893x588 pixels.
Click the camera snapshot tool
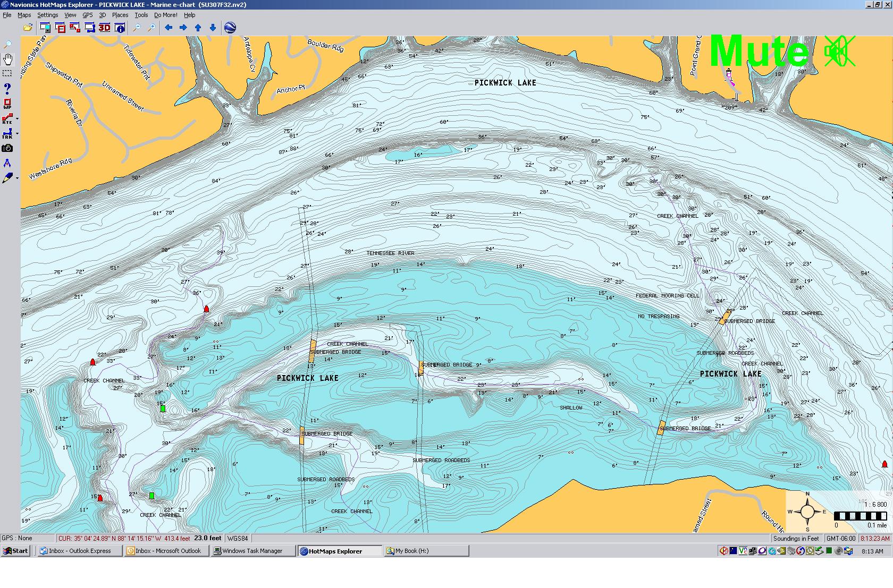[7, 149]
